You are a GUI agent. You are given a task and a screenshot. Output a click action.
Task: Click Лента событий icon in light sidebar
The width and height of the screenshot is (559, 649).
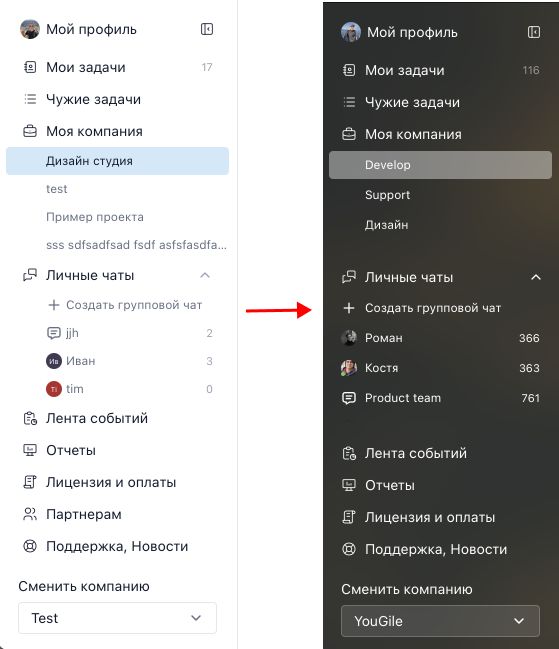[x=30, y=418]
